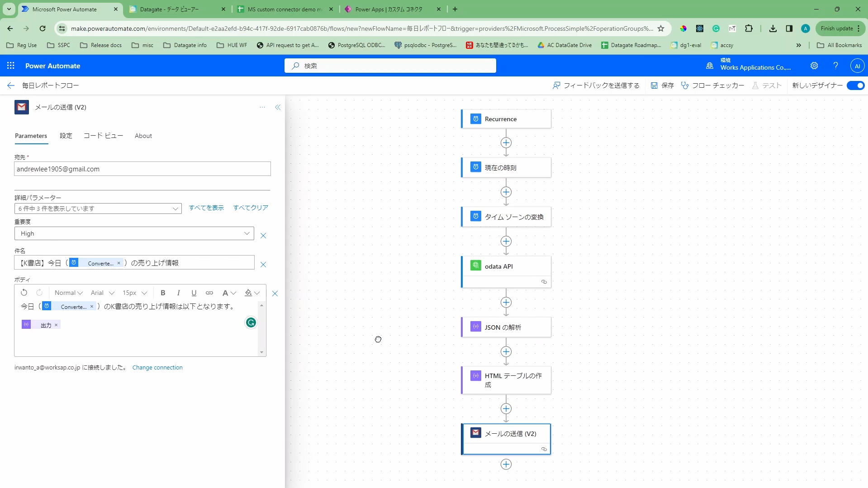Open the AI account avatar menu

pyautogui.click(x=857, y=66)
